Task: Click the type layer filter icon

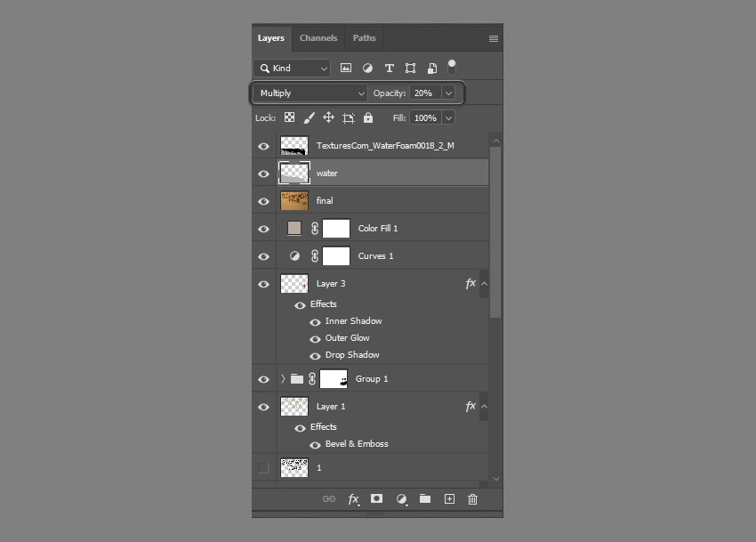Action: (x=389, y=69)
